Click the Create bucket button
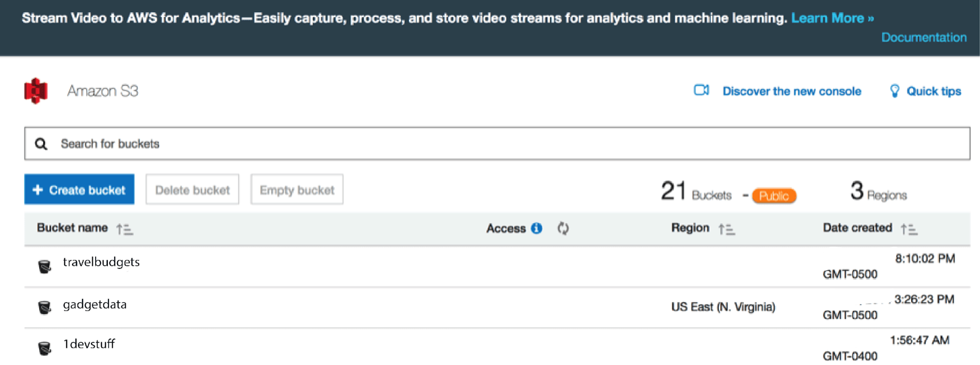This screenshot has height=365, width=980. coord(79,189)
